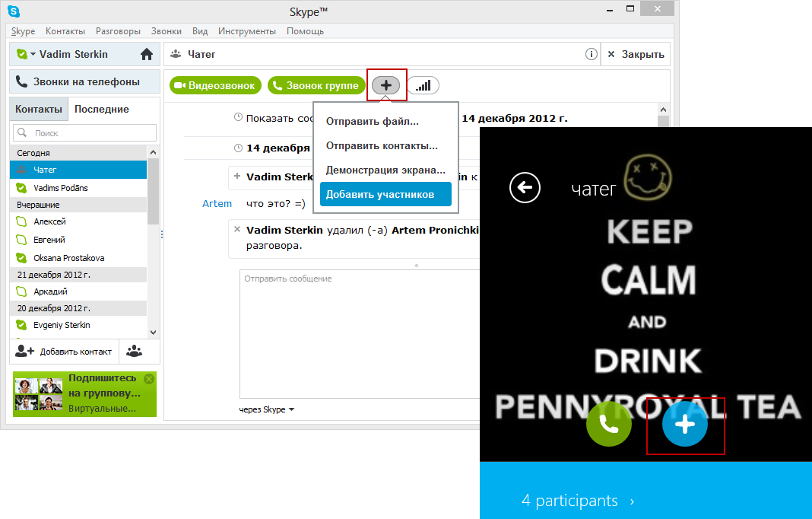
Task: Tap the green call button in чатег panel
Action: tap(609, 424)
